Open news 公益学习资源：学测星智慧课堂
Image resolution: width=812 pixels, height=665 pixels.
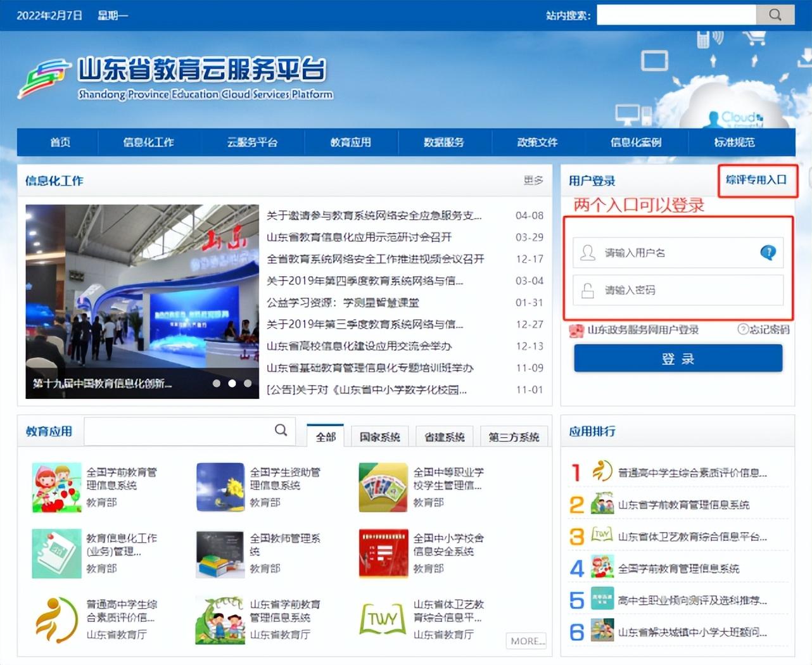(343, 302)
